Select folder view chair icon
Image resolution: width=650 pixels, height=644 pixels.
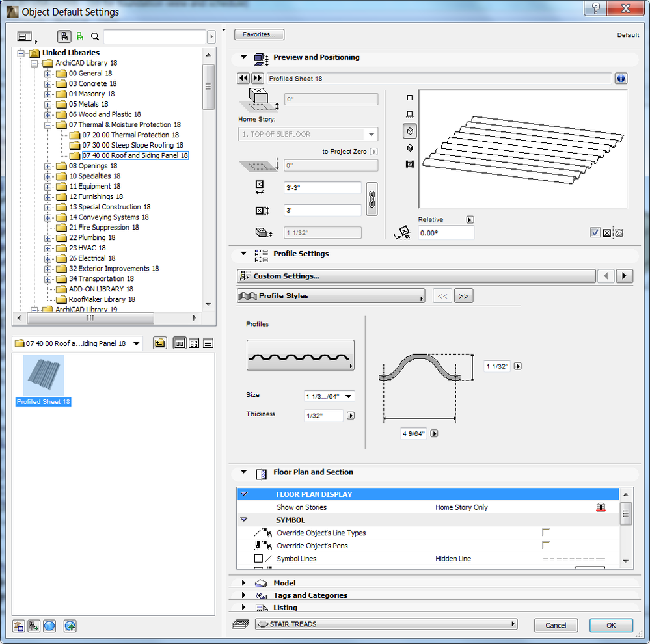tap(64, 36)
